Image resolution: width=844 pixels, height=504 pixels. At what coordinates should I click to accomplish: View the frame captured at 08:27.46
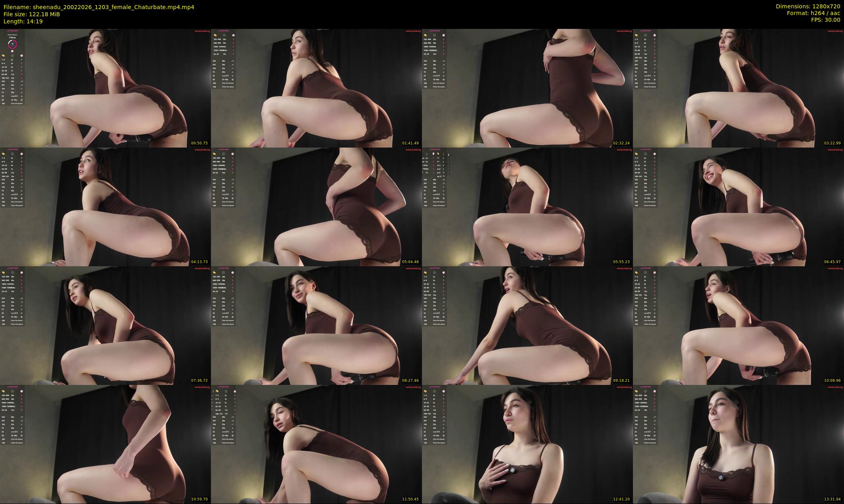click(x=316, y=325)
